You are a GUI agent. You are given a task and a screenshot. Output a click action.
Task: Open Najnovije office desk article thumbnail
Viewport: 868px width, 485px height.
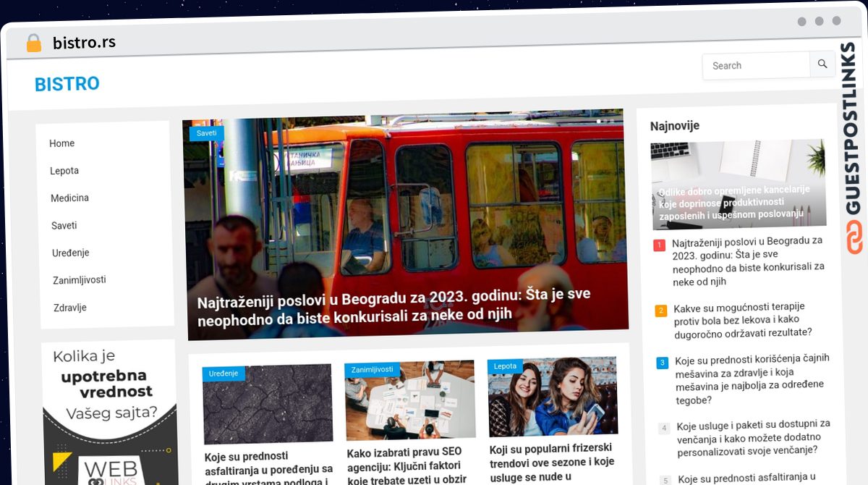[x=739, y=184]
